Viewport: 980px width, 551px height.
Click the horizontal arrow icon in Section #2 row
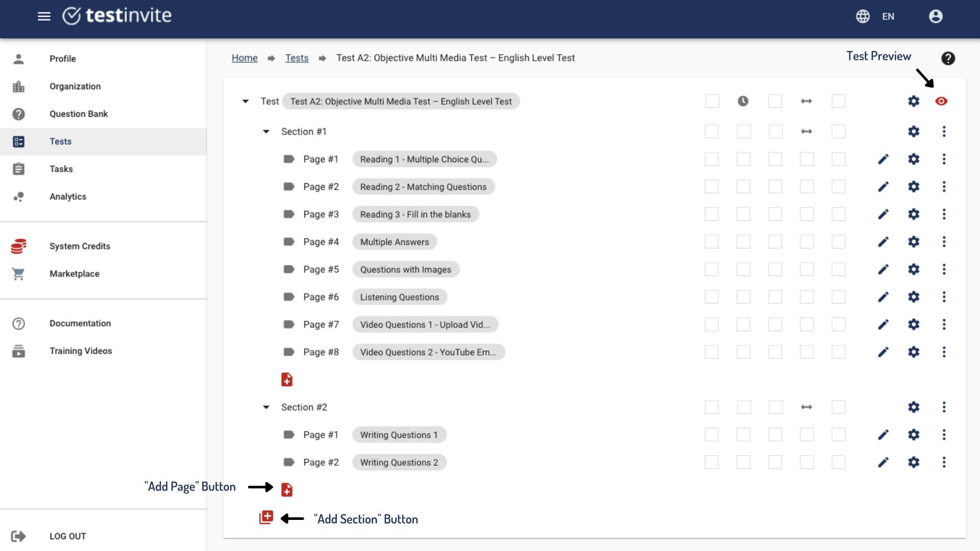point(806,407)
